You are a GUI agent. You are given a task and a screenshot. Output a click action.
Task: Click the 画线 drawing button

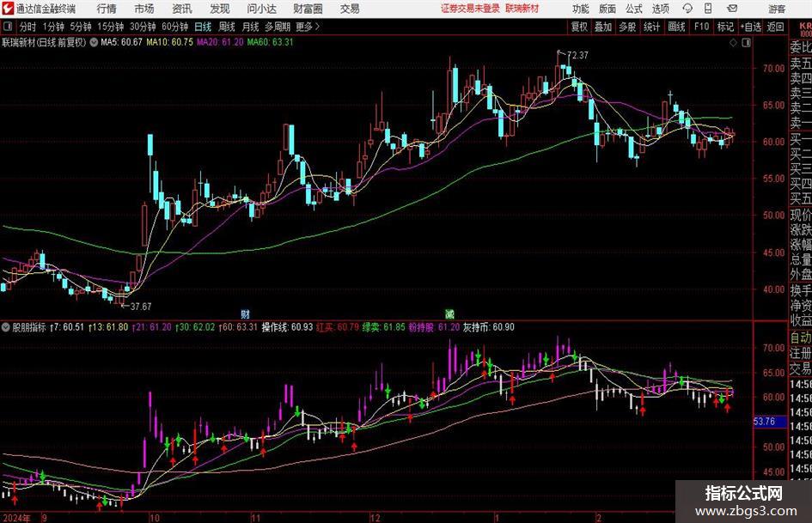676,27
